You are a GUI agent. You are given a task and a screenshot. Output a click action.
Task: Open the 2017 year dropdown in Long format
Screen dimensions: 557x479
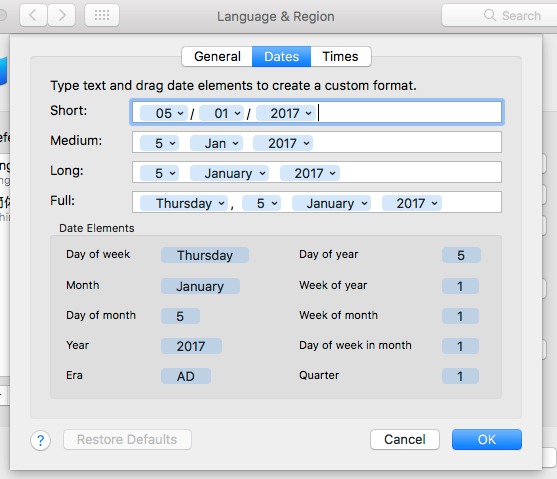point(310,173)
